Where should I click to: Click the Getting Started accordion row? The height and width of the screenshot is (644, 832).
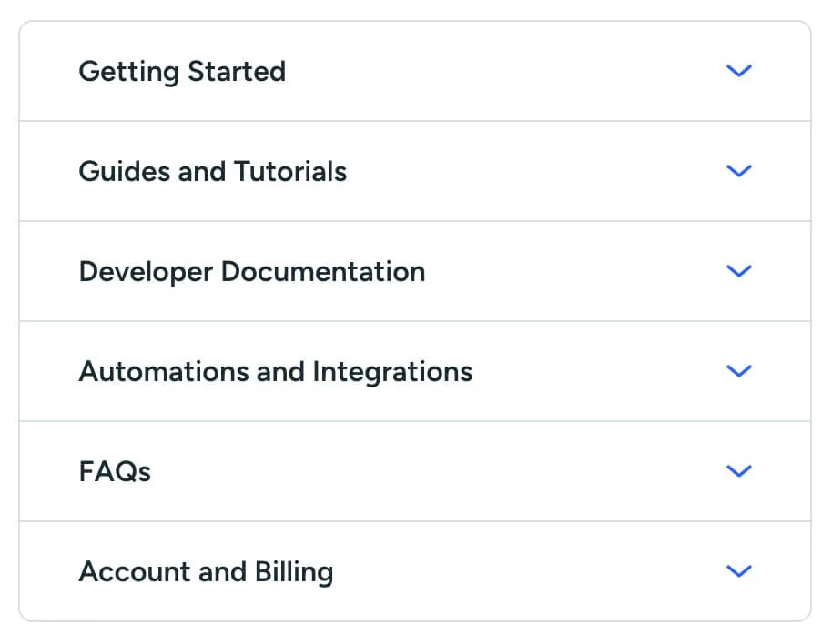[x=415, y=71]
